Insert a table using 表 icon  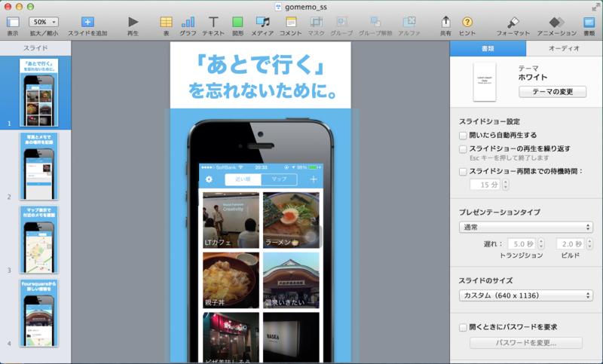166,23
